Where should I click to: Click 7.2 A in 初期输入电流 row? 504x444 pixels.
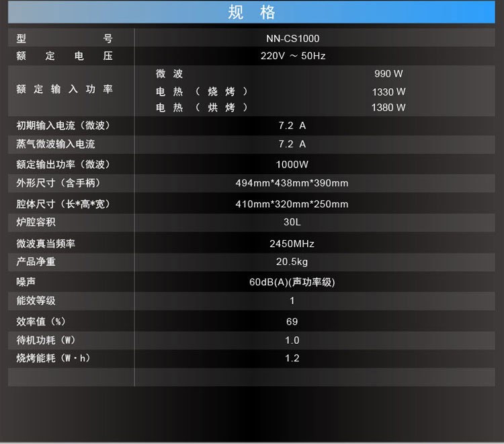tap(292, 126)
